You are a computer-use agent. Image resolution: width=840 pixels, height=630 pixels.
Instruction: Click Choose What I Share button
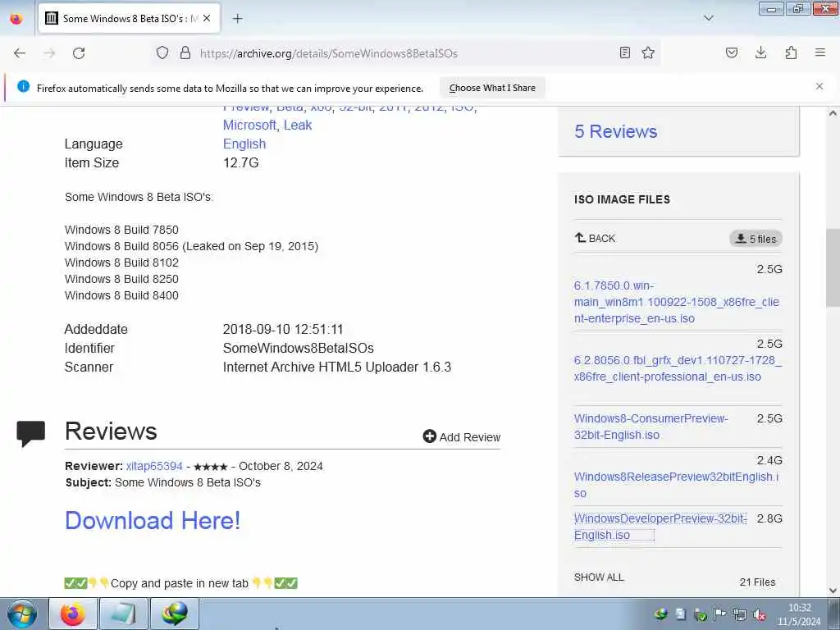[x=492, y=88]
